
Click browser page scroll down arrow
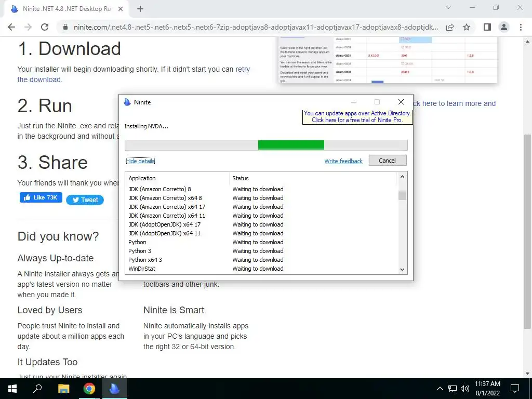(527, 374)
